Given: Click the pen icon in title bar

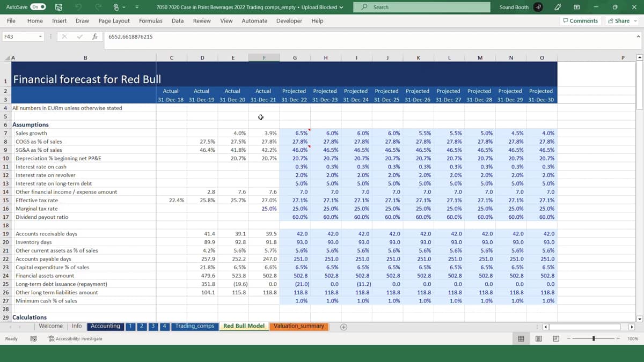Looking at the screenshot, I should click(558, 7).
